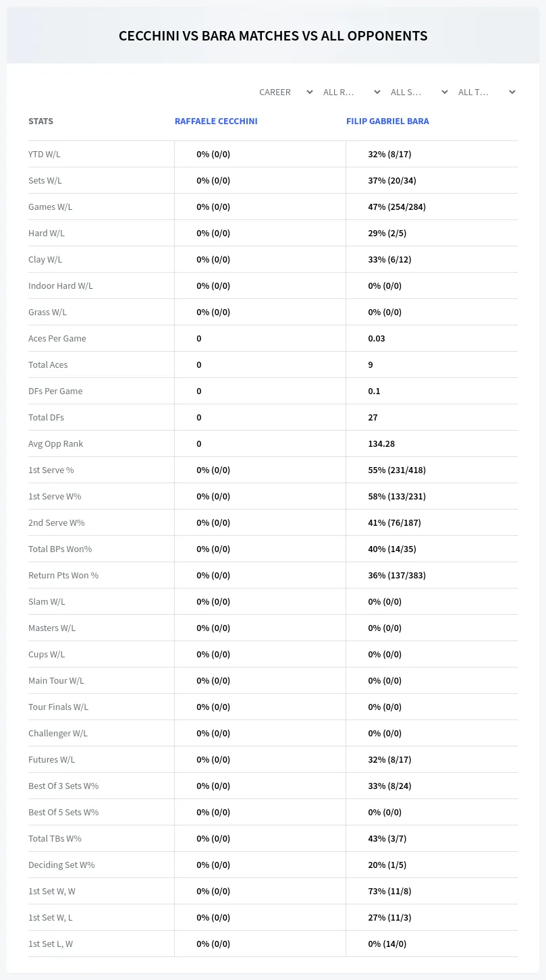Select the YTD W/L row label

click(45, 154)
